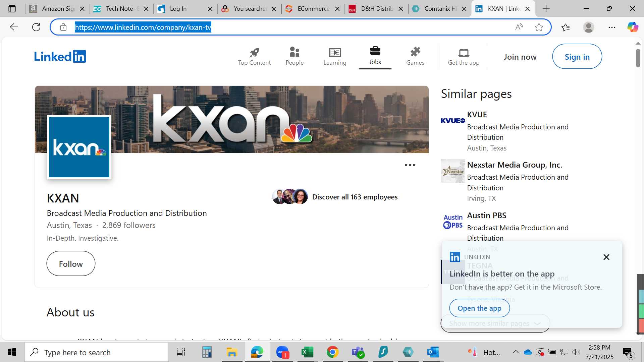Open KVUE similar page
The width and height of the screenshot is (644, 362).
(x=477, y=115)
